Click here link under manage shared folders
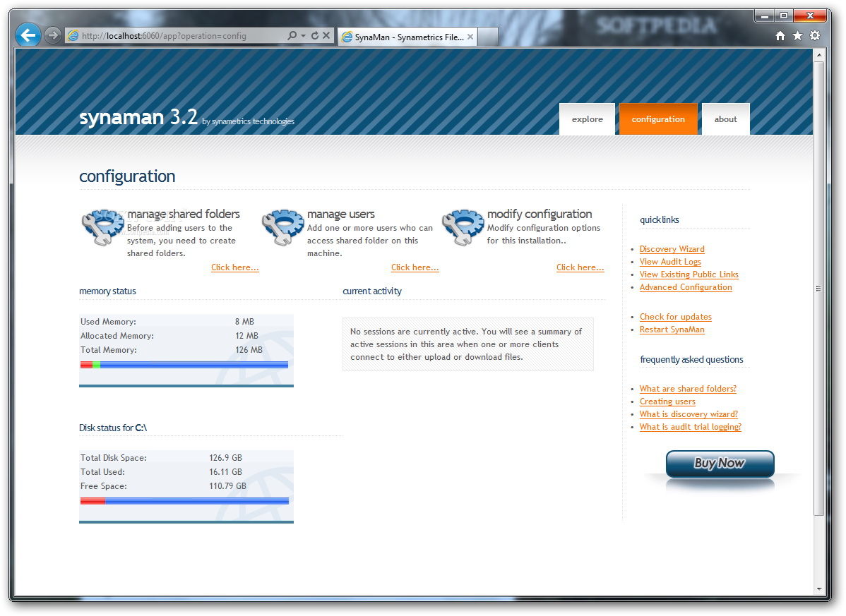Image resolution: width=846 pixels, height=616 pixels. (234, 267)
